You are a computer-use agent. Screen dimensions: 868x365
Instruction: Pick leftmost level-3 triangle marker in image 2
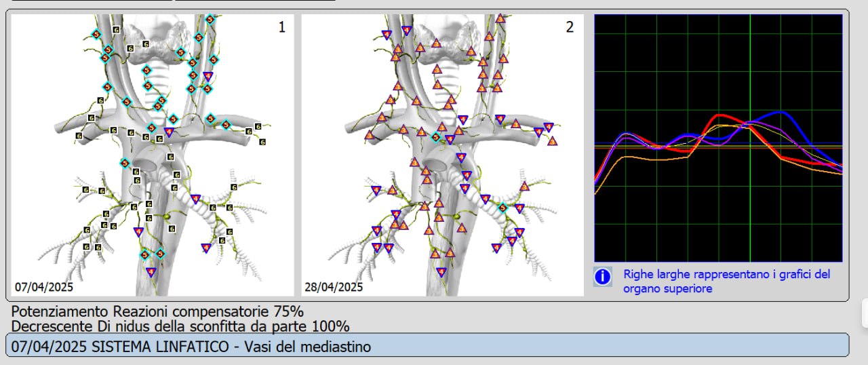coord(370,135)
